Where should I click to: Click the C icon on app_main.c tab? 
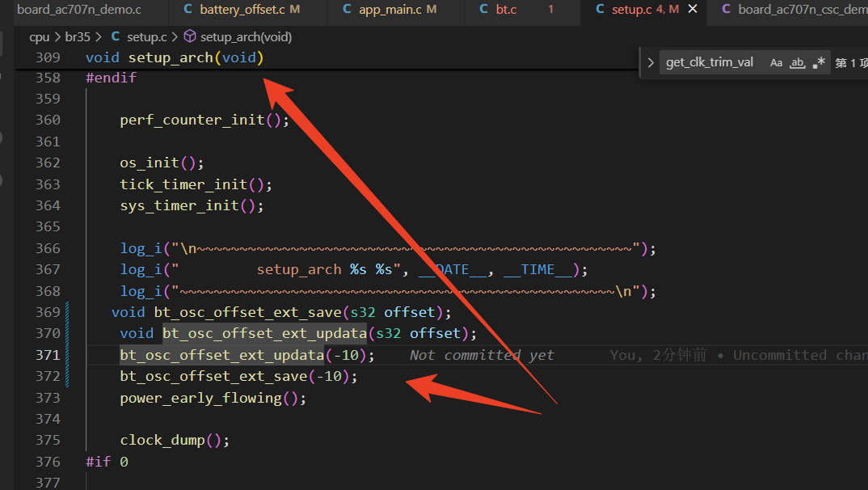pyautogui.click(x=347, y=9)
